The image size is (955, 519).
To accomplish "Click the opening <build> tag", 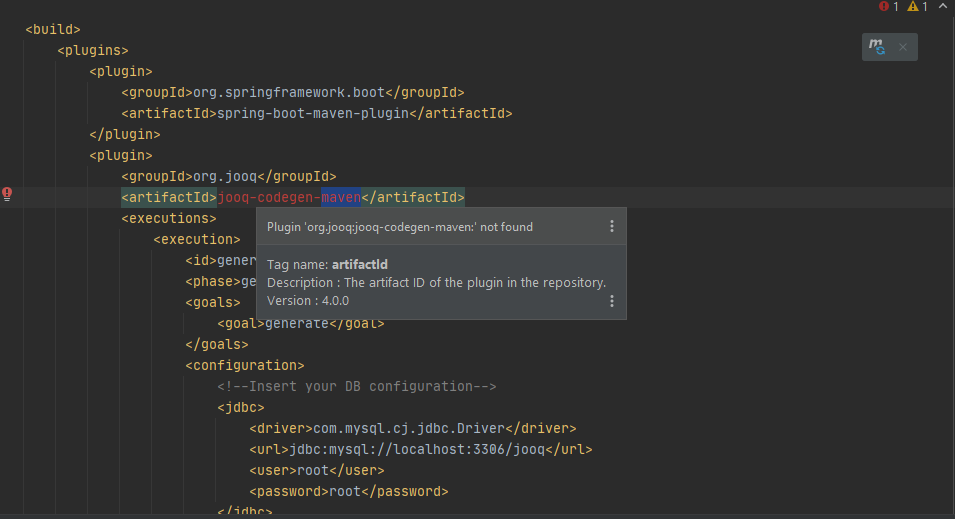I will pos(53,29).
